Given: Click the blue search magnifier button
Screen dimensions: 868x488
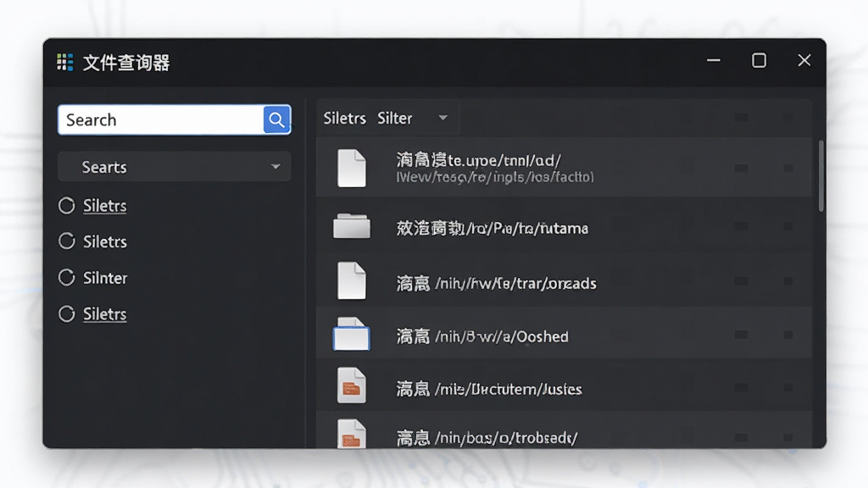Looking at the screenshot, I should click(x=277, y=119).
